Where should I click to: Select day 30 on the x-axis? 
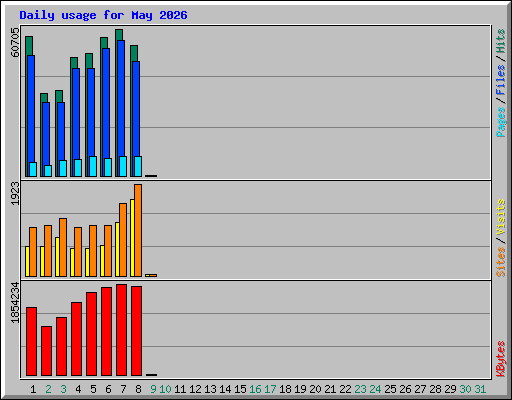click(465, 389)
